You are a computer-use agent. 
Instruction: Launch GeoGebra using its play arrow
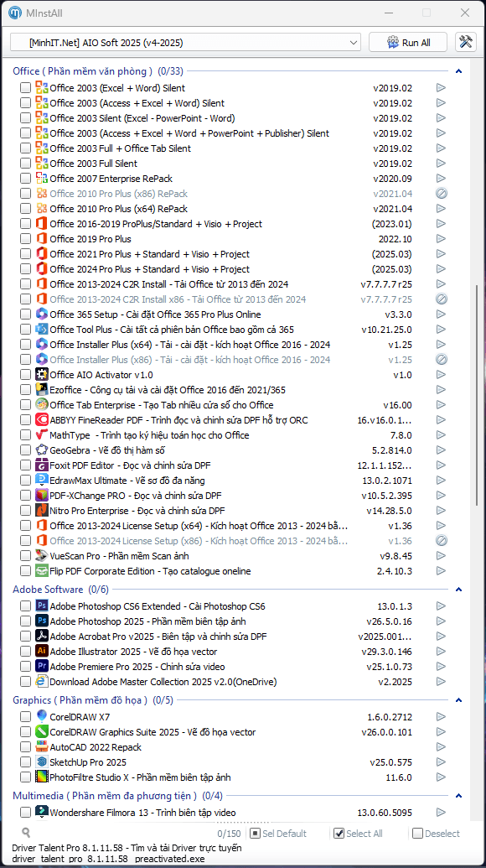pyautogui.click(x=442, y=450)
